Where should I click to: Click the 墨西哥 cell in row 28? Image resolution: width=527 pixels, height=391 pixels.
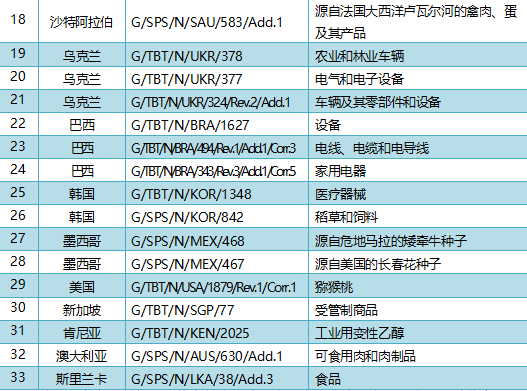tap(82, 263)
